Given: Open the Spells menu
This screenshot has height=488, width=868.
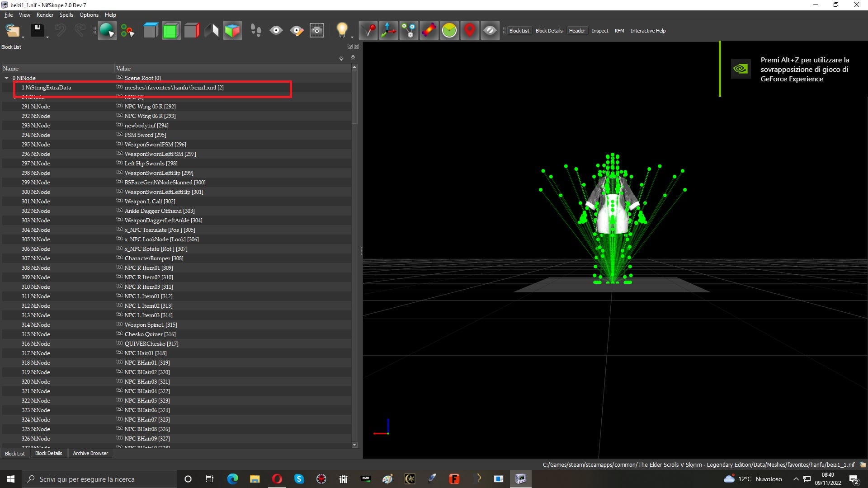Looking at the screenshot, I should (x=66, y=15).
